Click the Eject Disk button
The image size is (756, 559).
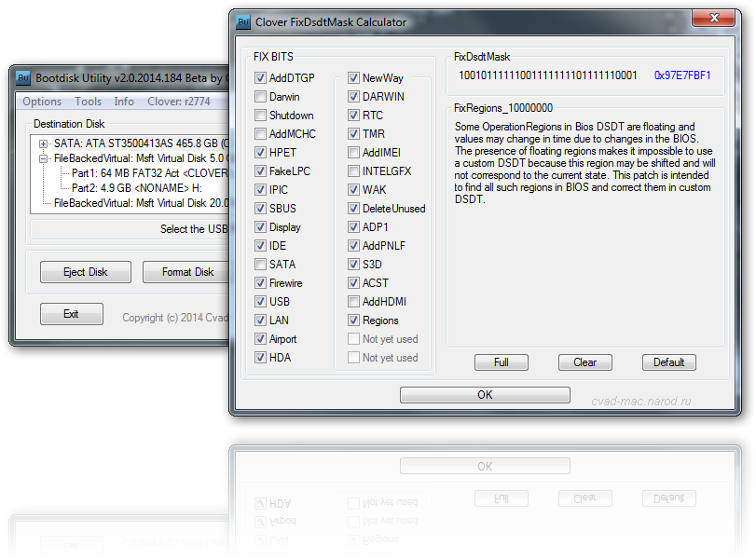coord(86,272)
